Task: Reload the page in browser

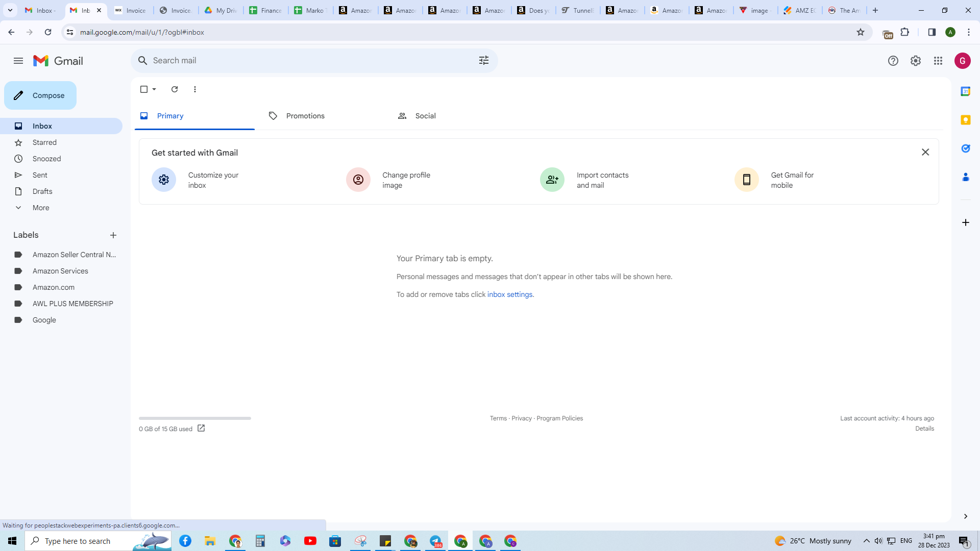Action: (48, 32)
